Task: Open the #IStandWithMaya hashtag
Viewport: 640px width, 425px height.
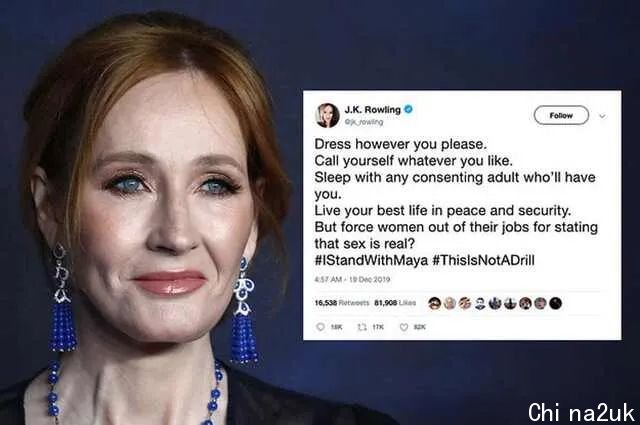Action: pos(371,260)
